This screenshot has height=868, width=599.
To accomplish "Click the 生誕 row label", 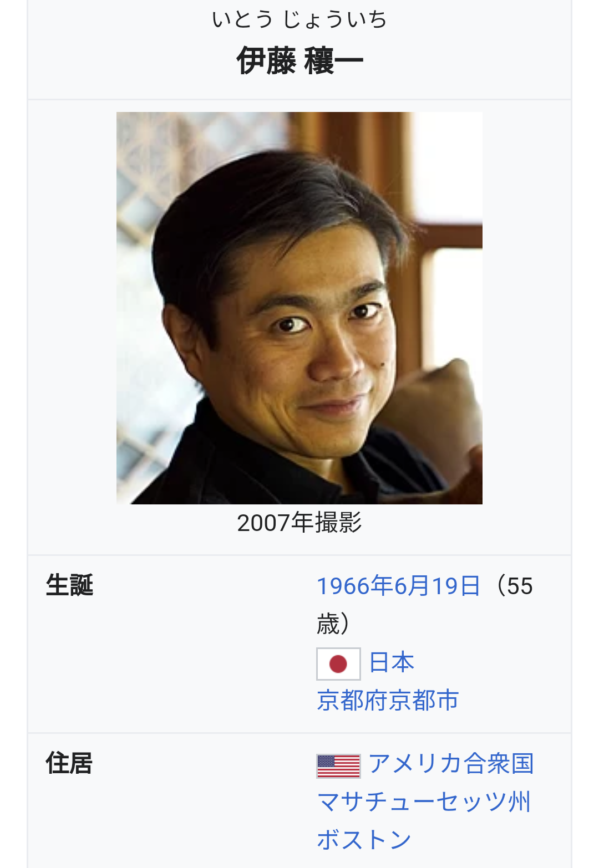I will click(69, 585).
